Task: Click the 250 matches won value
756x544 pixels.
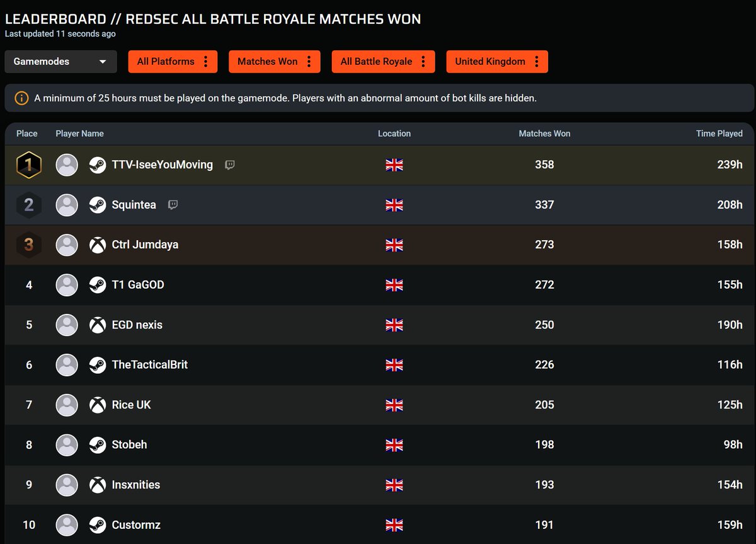Action: point(544,325)
